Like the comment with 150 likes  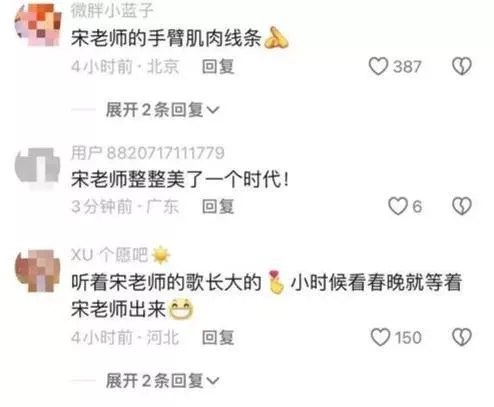click(x=380, y=337)
